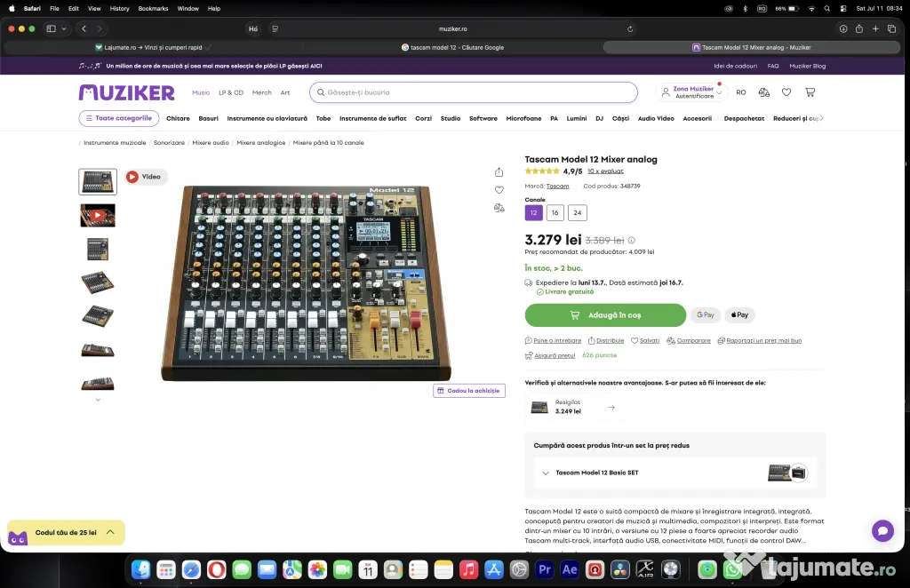Switch to Lajumate.ro tab
This screenshot has width=910, height=588.
tap(153, 48)
